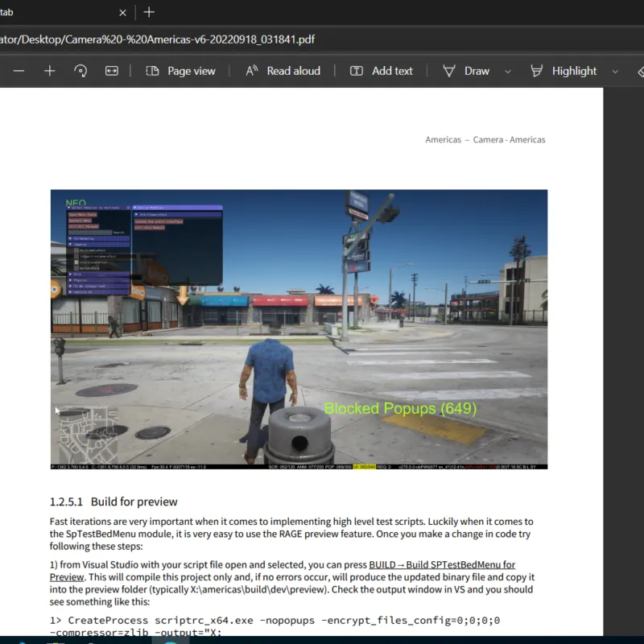
Task: Select the Add text tool
Action: coord(381,71)
